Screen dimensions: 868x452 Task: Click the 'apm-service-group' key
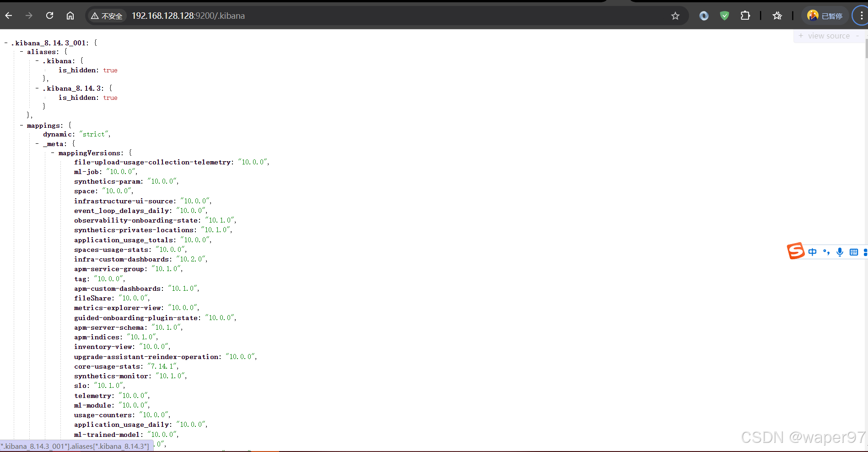(109, 269)
